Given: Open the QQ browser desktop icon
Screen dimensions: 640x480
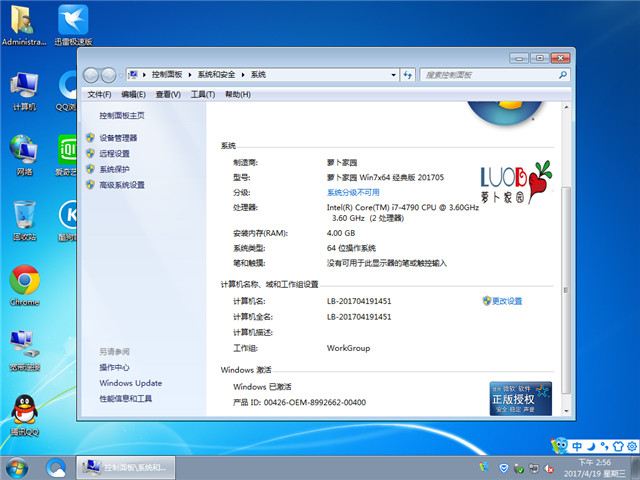Looking at the screenshot, I should pyautogui.click(x=67, y=91).
